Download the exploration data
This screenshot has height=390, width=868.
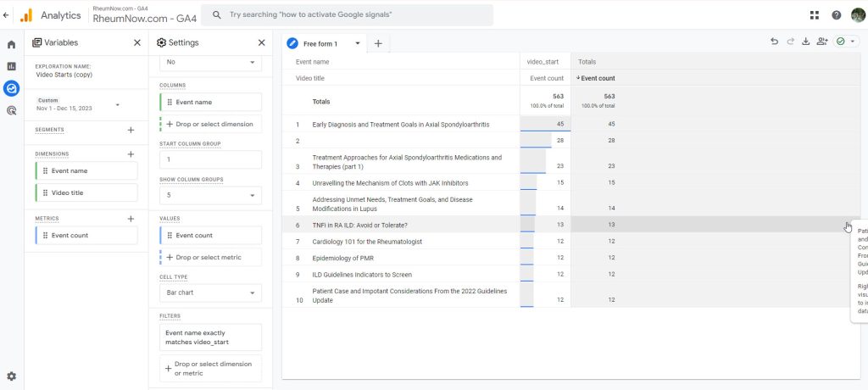[x=806, y=42]
